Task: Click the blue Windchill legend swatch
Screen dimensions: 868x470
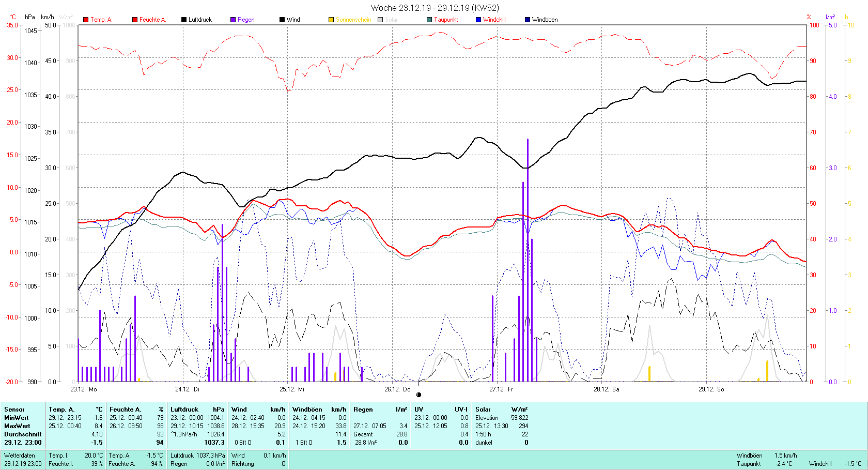Action: pyautogui.click(x=478, y=20)
